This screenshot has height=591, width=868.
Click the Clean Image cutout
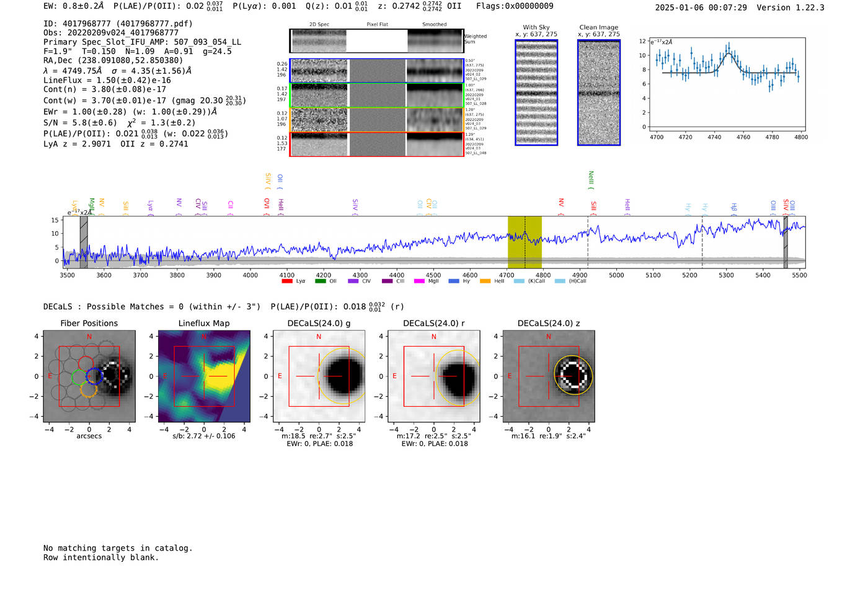(x=599, y=92)
